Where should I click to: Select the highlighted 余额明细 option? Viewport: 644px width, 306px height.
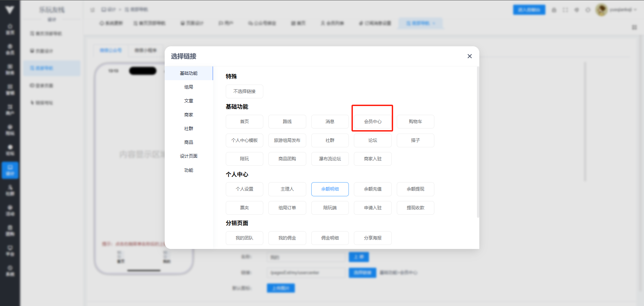click(330, 189)
